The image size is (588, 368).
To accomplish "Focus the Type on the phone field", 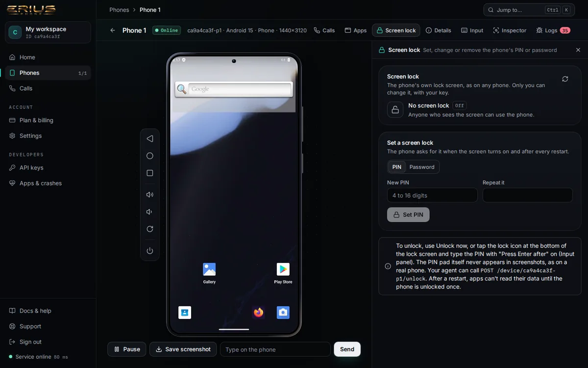I will 275,349.
